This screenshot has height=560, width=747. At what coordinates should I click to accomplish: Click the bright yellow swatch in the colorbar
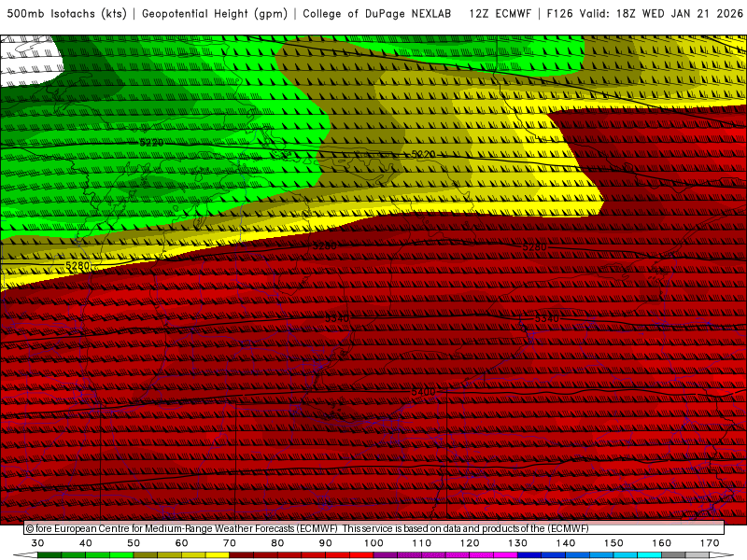[x=218, y=555]
